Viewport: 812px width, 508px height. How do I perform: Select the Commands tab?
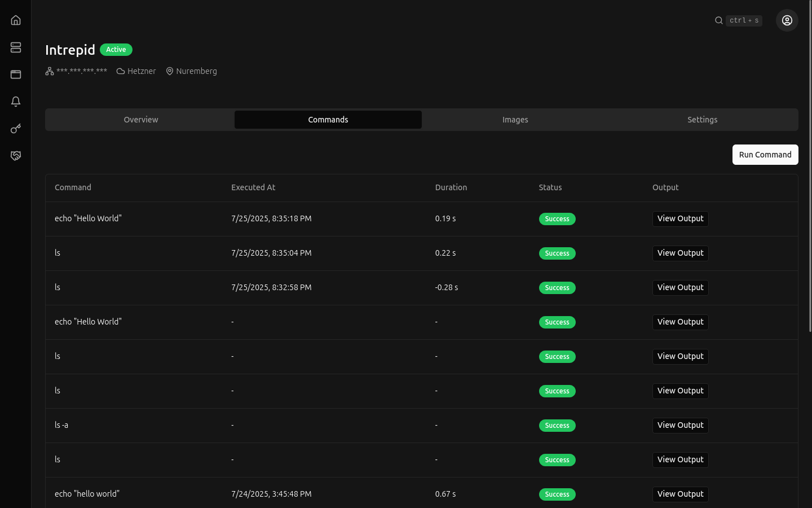[328, 120]
